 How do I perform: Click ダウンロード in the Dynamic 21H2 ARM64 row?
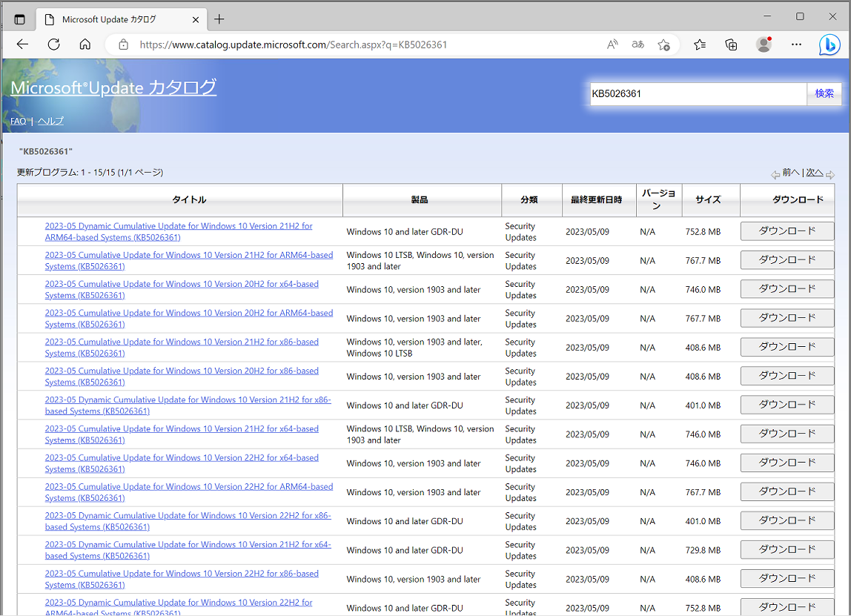787,231
